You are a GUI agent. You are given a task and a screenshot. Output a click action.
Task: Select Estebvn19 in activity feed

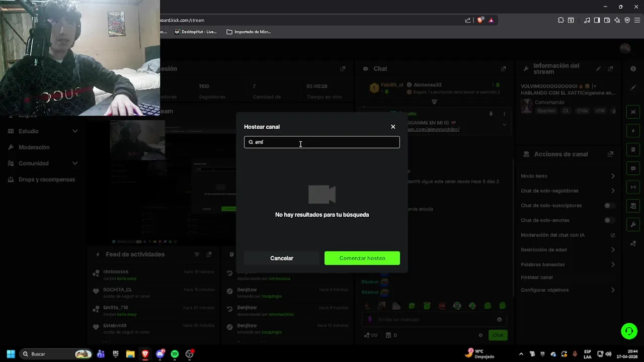coord(115,326)
